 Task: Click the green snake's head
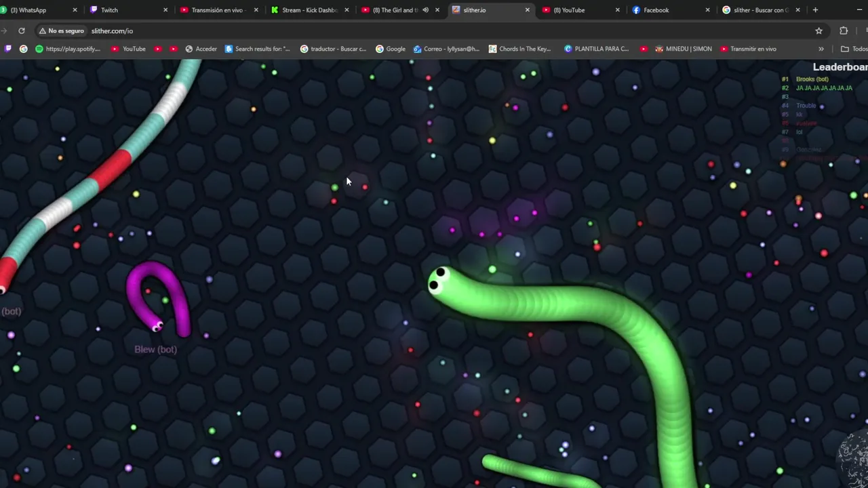(x=439, y=279)
